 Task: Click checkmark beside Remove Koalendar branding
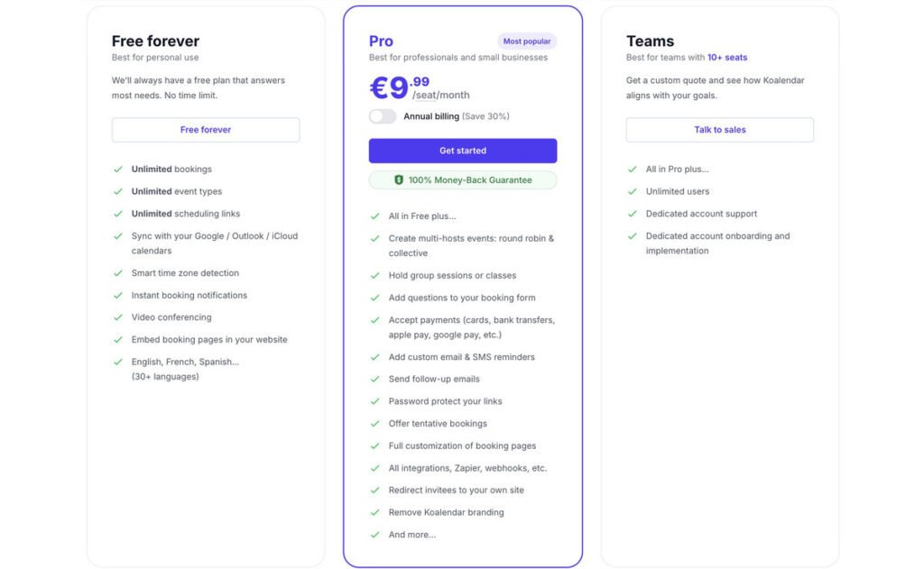[x=375, y=512]
